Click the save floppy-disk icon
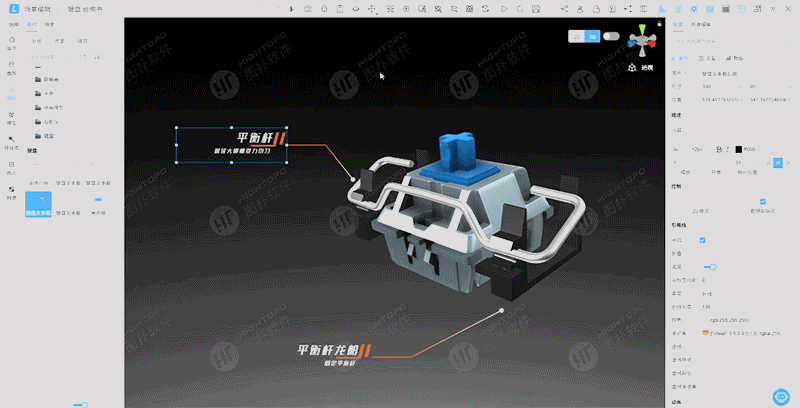 tap(536, 9)
